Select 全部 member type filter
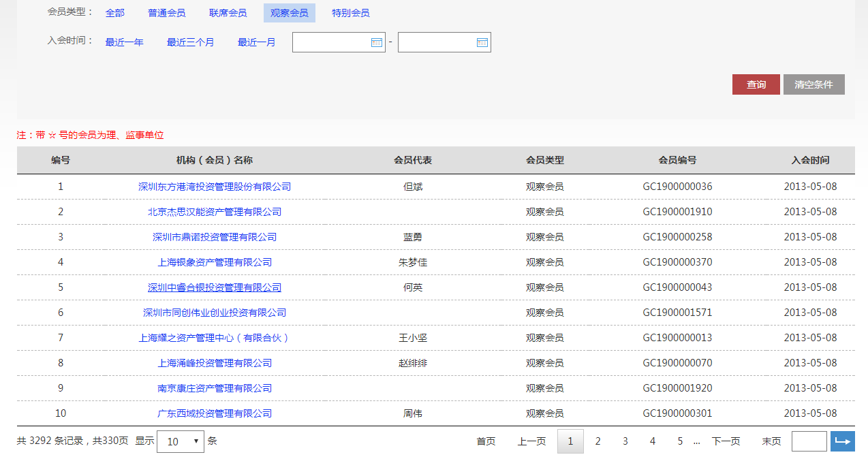The image size is (868, 459). click(x=115, y=13)
